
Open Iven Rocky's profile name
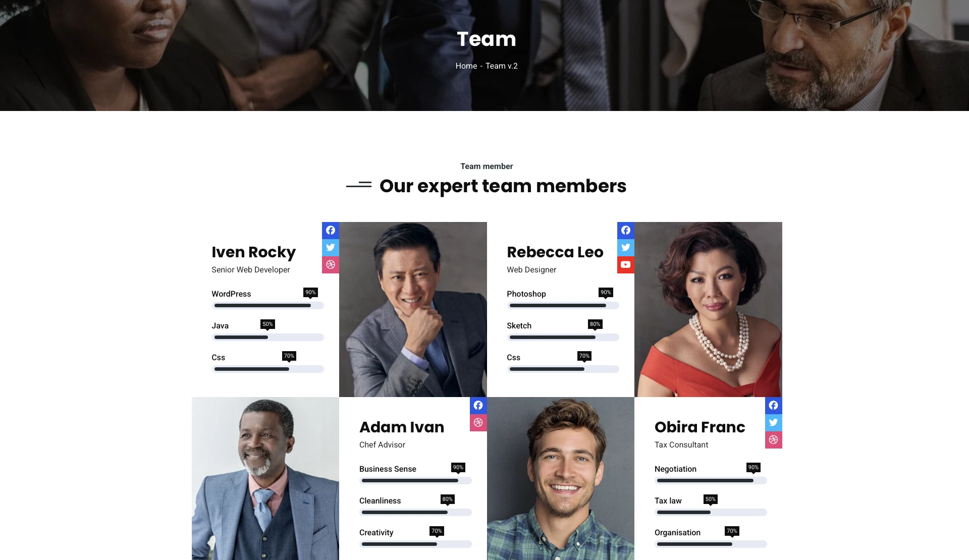tap(253, 252)
